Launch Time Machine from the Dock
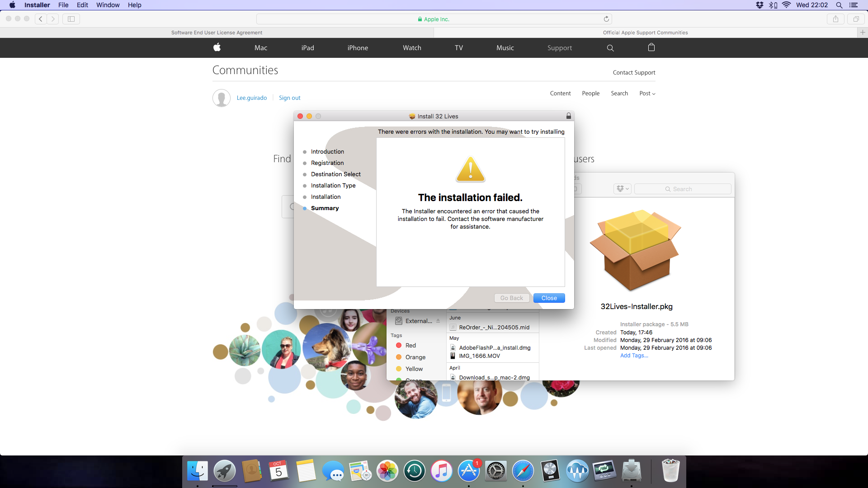 point(415,471)
